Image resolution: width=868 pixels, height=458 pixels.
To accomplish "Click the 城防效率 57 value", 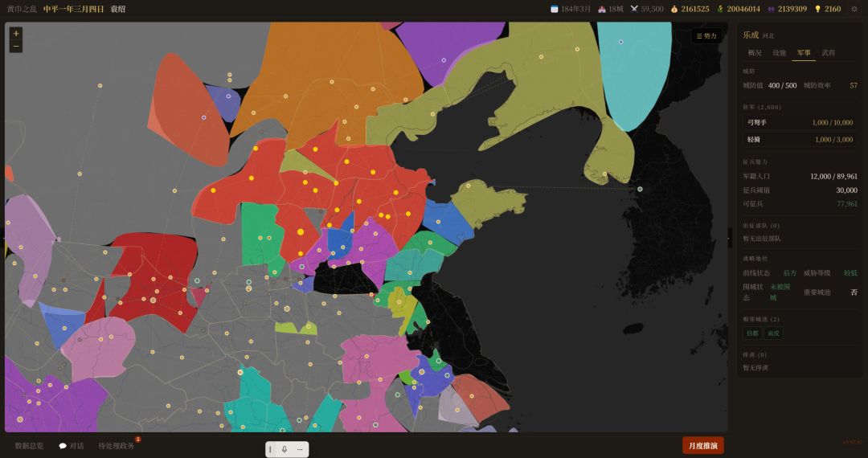I will 854,85.
